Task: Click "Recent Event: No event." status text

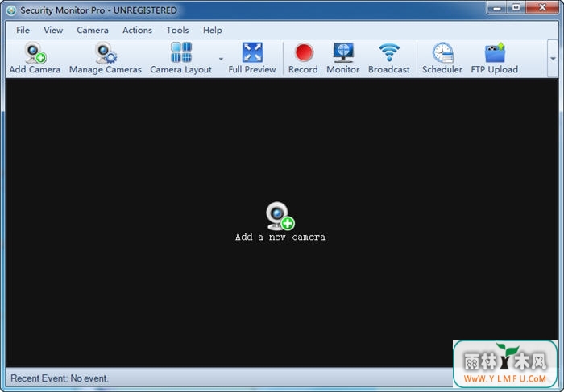Action: [60, 378]
